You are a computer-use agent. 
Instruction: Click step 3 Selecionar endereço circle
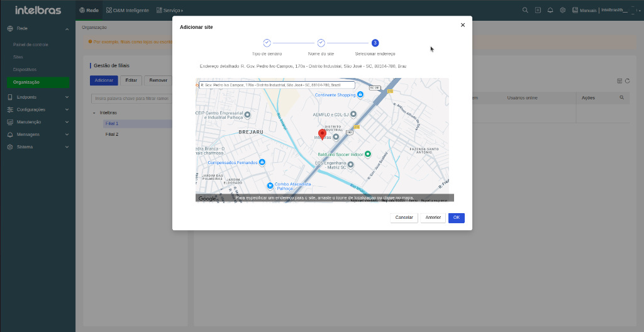tap(375, 43)
